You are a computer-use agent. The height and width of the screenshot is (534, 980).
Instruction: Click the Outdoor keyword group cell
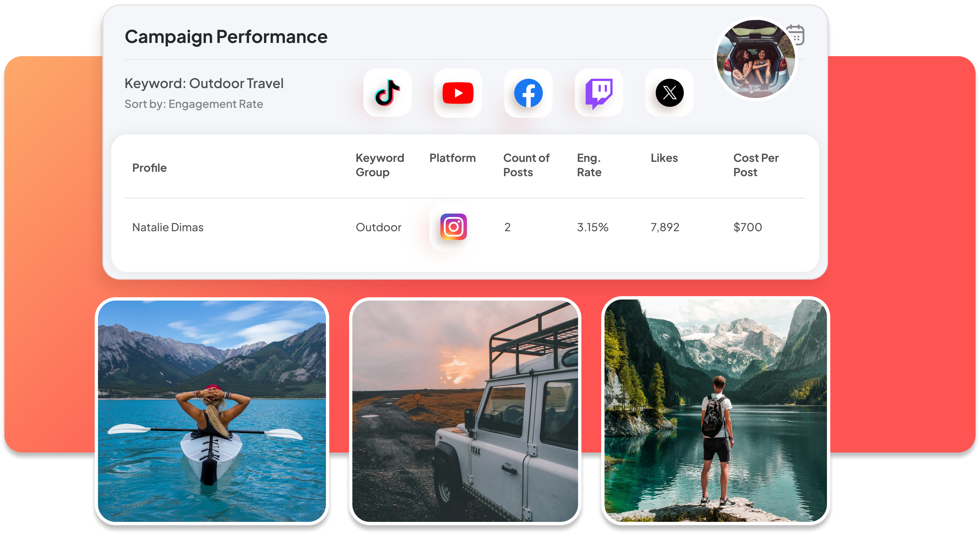coord(378,227)
